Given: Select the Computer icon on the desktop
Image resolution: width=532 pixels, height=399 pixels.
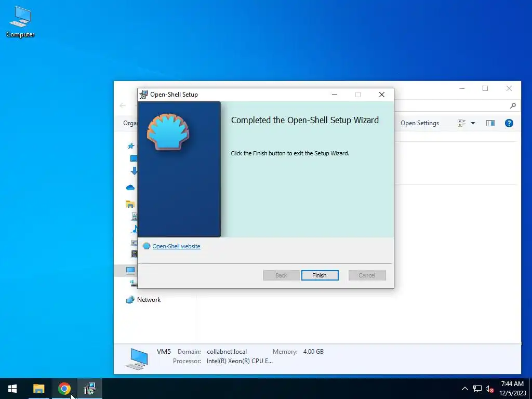Looking at the screenshot, I should pos(20,22).
